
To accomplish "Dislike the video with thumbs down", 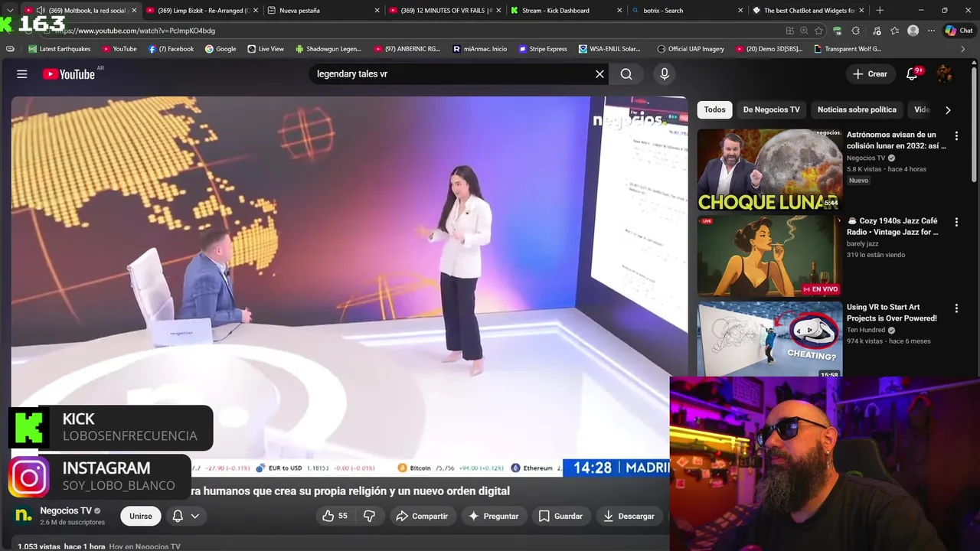I will click(x=369, y=516).
